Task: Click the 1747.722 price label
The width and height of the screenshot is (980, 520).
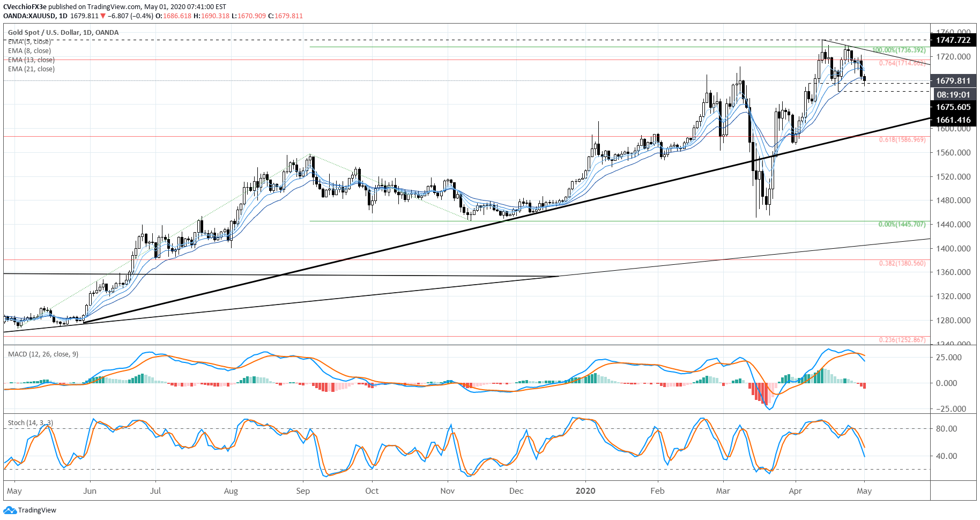Action: coord(953,40)
